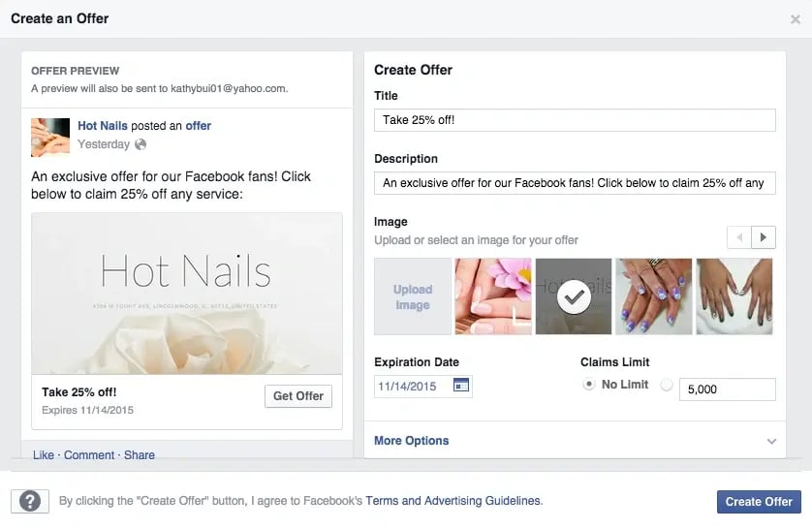Click the question mark help icon
The image size is (812, 529).
click(30, 501)
